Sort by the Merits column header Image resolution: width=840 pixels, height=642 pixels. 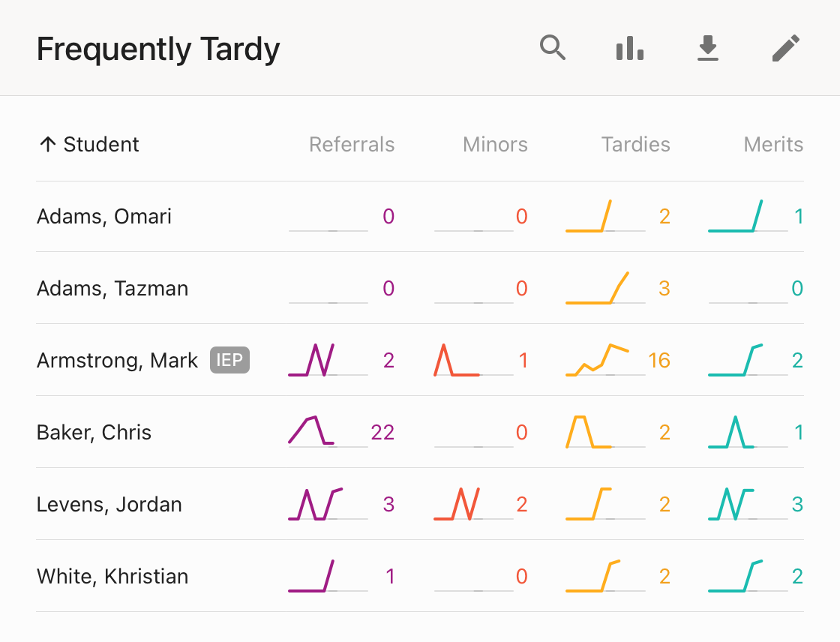click(773, 145)
